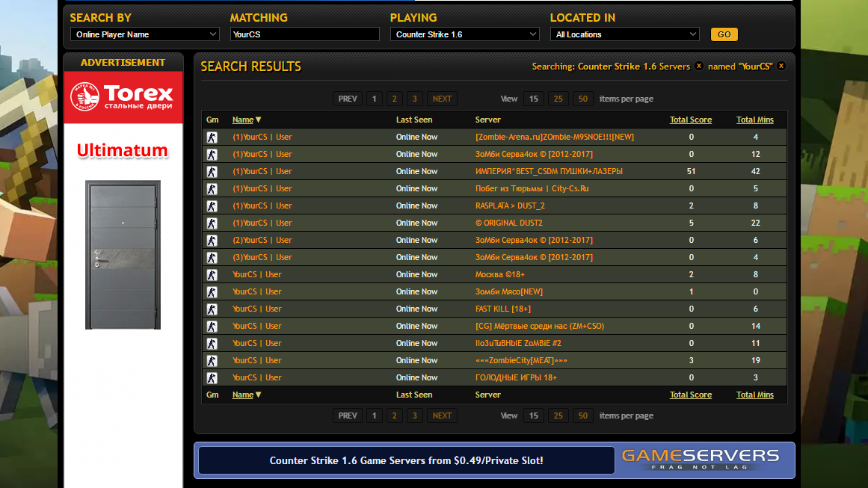Click game icon in FAST KILL [18+] row
This screenshot has height=488, width=868.
click(212, 309)
